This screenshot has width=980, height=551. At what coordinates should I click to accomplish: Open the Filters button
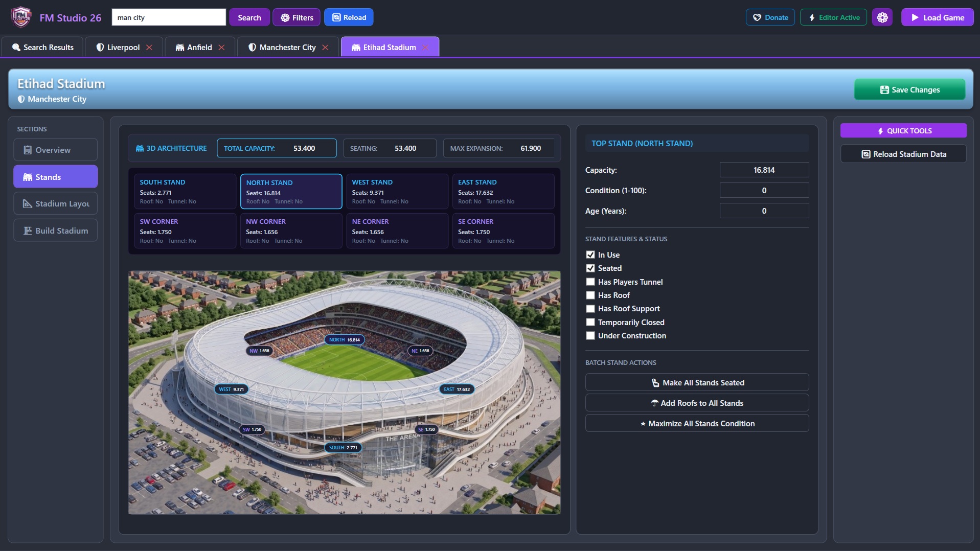pos(297,17)
